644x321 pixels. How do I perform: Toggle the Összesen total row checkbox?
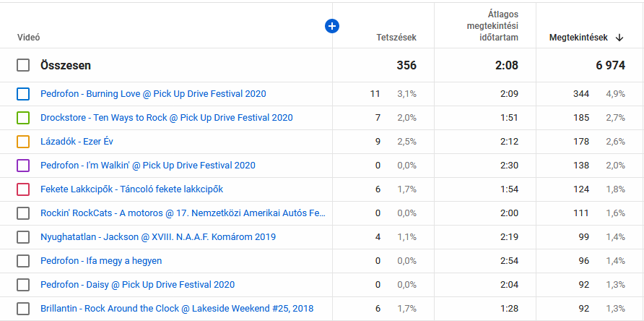pyautogui.click(x=23, y=66)
